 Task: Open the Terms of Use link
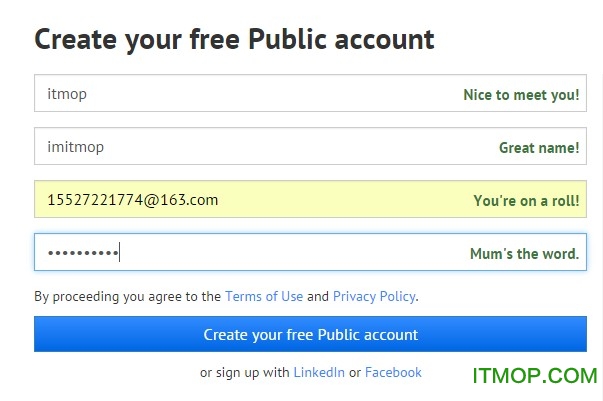(x=264, y=296)
